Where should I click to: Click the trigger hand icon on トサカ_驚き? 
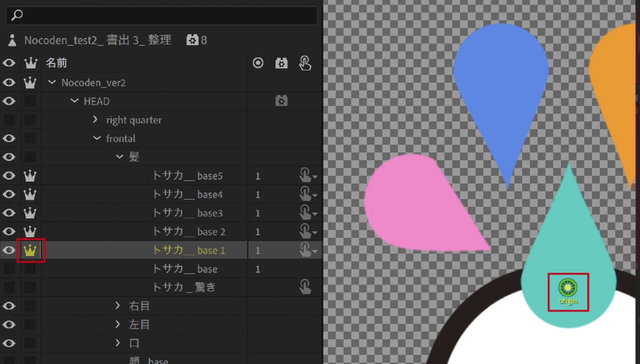click(305, 287)
